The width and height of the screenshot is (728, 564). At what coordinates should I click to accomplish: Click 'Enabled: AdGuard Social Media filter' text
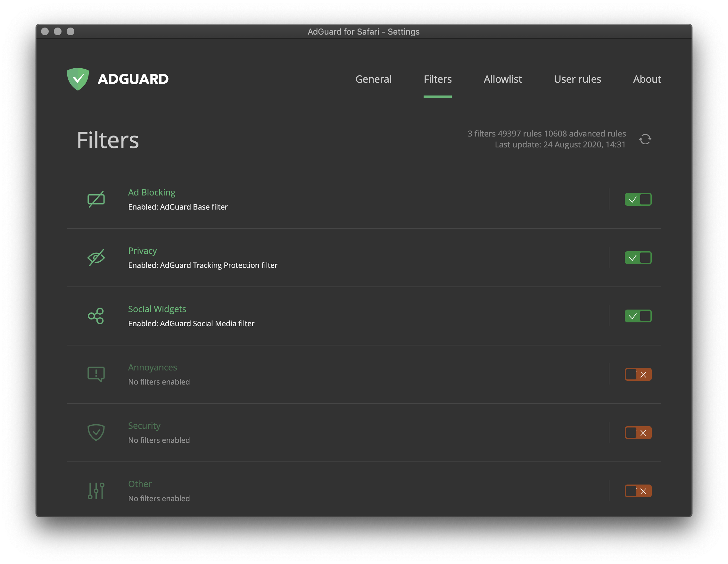click(191, 324)
